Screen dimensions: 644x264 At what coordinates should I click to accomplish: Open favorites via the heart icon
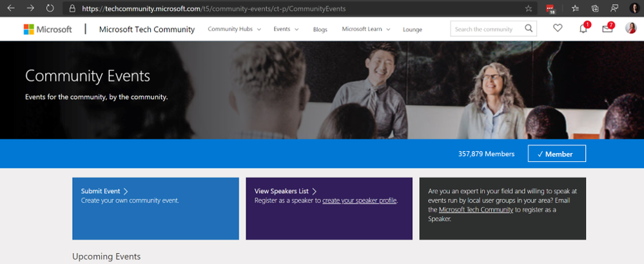[558, 28]
